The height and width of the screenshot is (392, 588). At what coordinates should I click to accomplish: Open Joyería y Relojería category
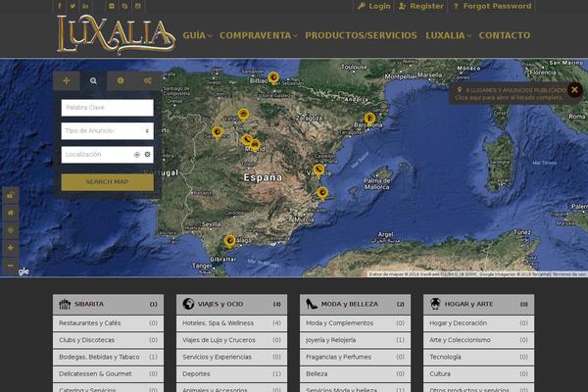pyautogui.click(x=355, y=340)
